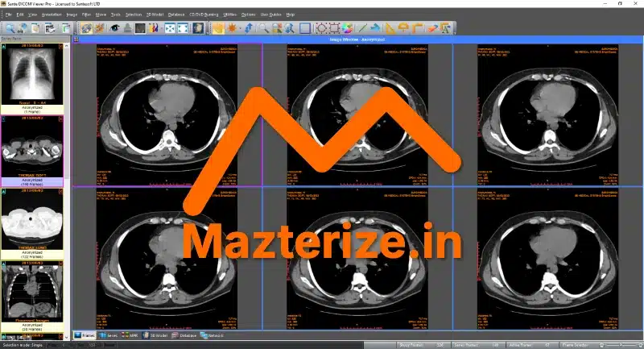Switch to the Frames tab
This screenshot has width=644, height=349.
tap(85, 335)
